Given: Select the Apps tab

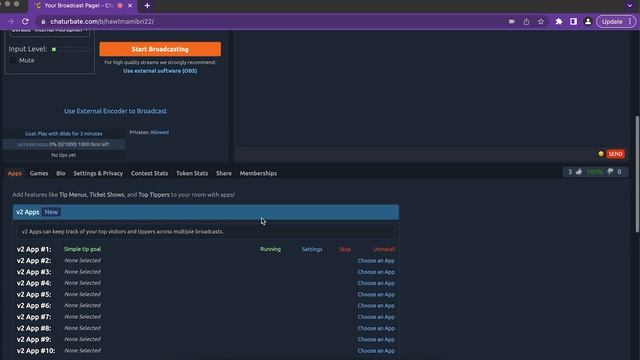Looking at the screenshot, I should [15, 173].
